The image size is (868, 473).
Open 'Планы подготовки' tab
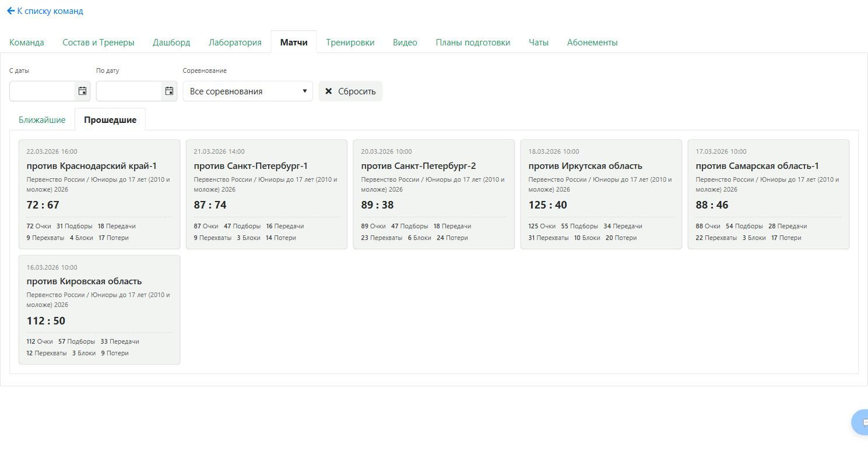pos(473,42)
